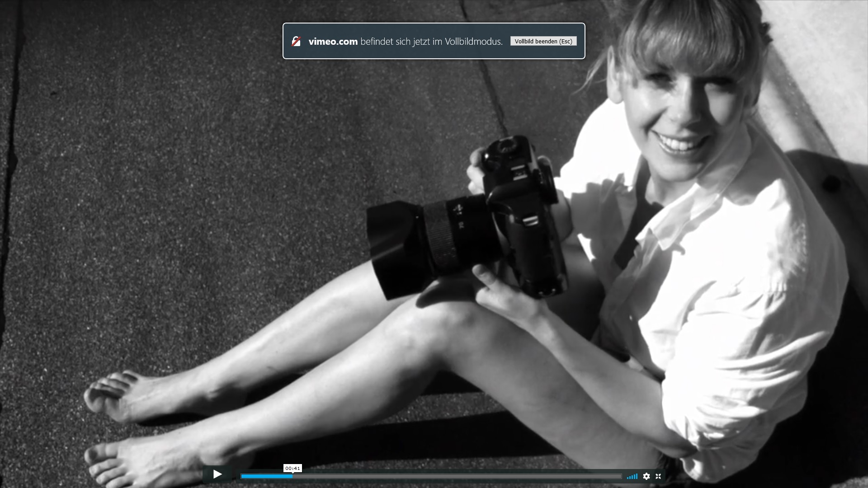
Task: Play the paused Vimeo video
Action: tap(217, 474)
